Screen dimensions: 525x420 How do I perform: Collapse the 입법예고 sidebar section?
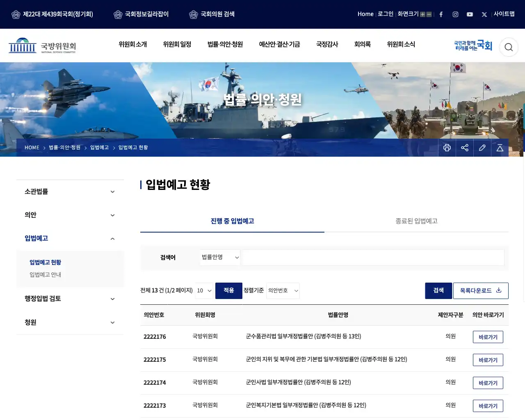tap(70, 238)
